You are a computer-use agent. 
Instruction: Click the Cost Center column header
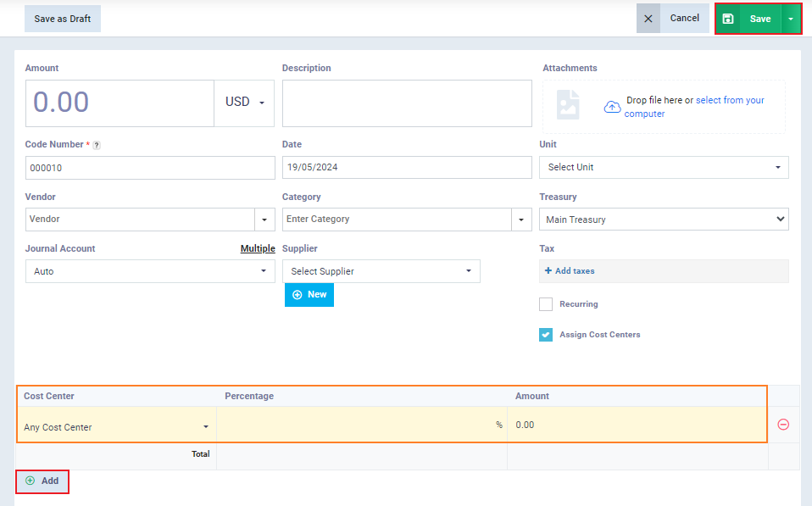[x=49, y=396]
